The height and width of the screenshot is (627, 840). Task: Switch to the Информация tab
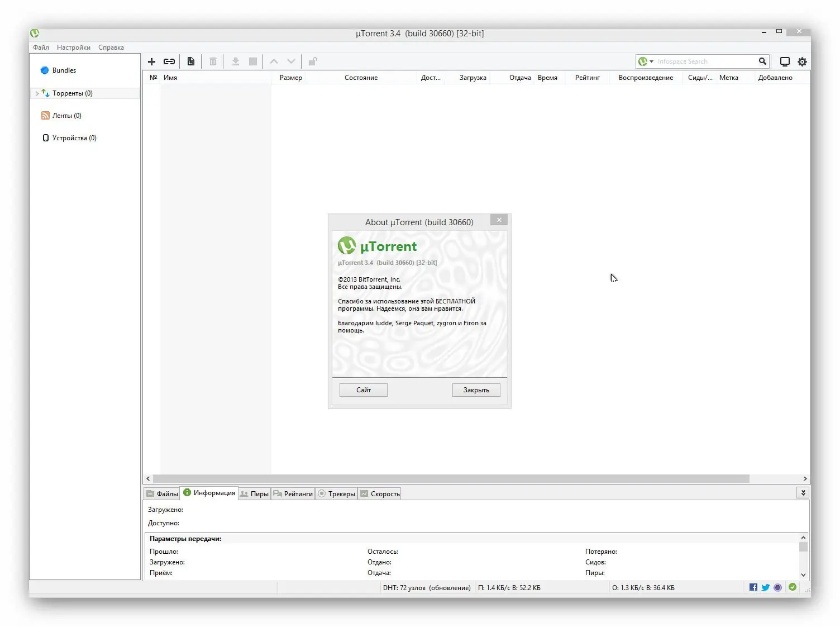click(x=209, y=493)
